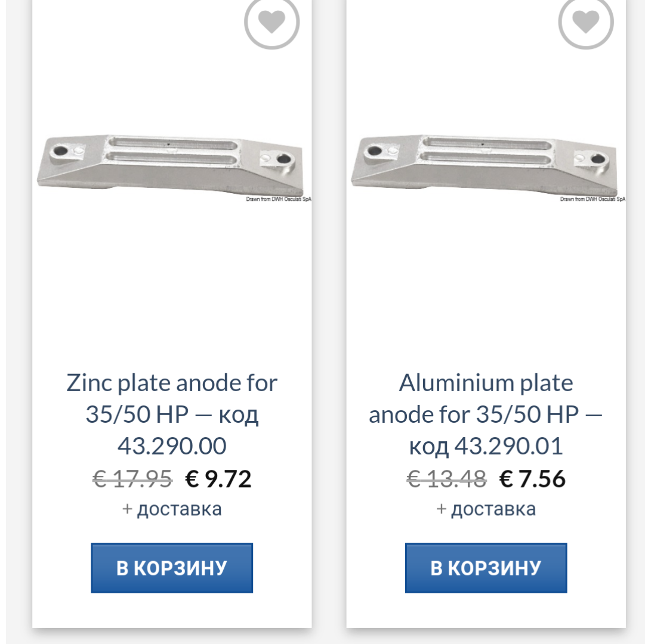Add Aluminium plate anode to wishlist
Viewport: 645px width, 644px height.
pyautogui.click(x=585, y=22)
